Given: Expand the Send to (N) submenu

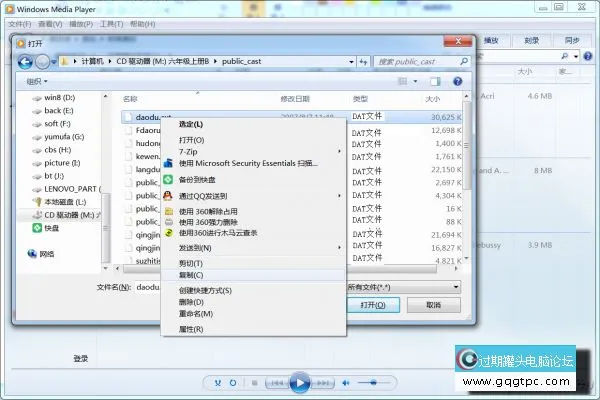Looking at the screenshot, I should click(x=339, y=248).
